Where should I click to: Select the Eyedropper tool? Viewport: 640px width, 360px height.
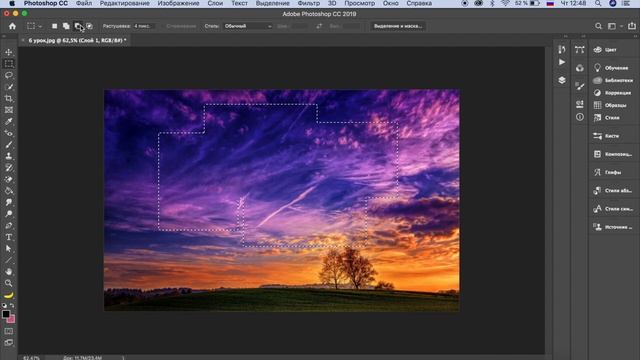(9, 121)
